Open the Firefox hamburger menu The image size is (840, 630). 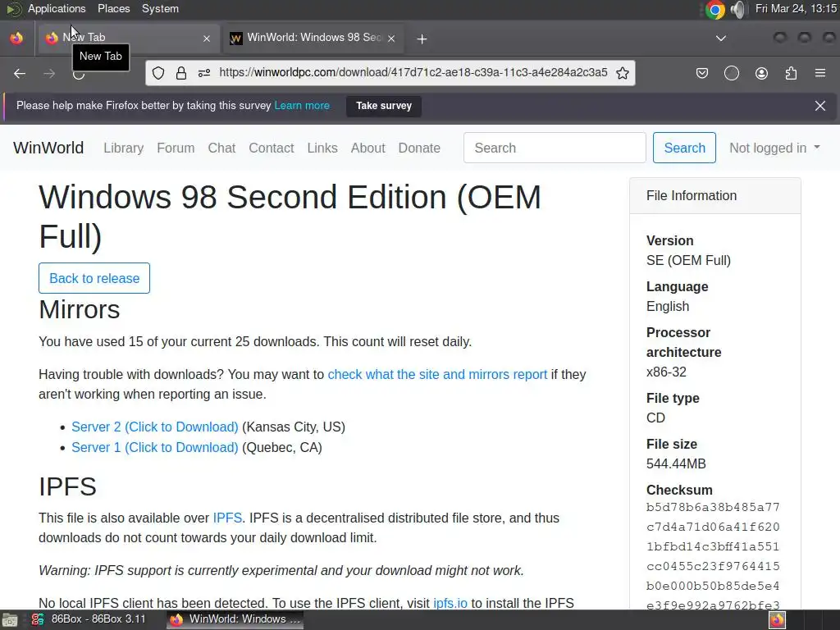click(x=820, y=73)
